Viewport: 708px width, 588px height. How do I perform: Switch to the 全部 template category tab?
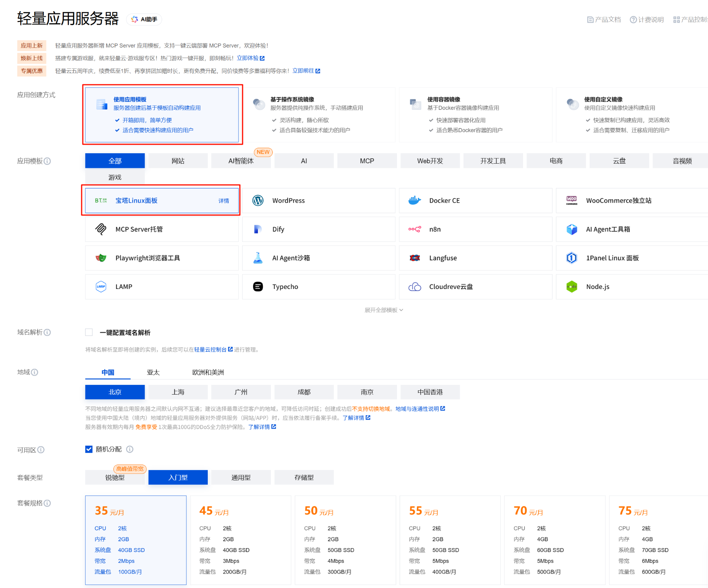click(x=115, y=161)
